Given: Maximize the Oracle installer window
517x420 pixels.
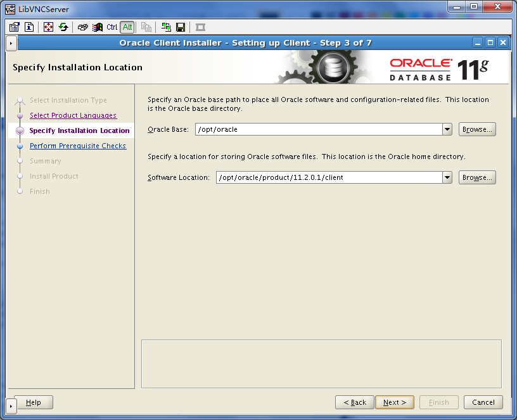Looking at the screenshot, I should pos(490,43).
